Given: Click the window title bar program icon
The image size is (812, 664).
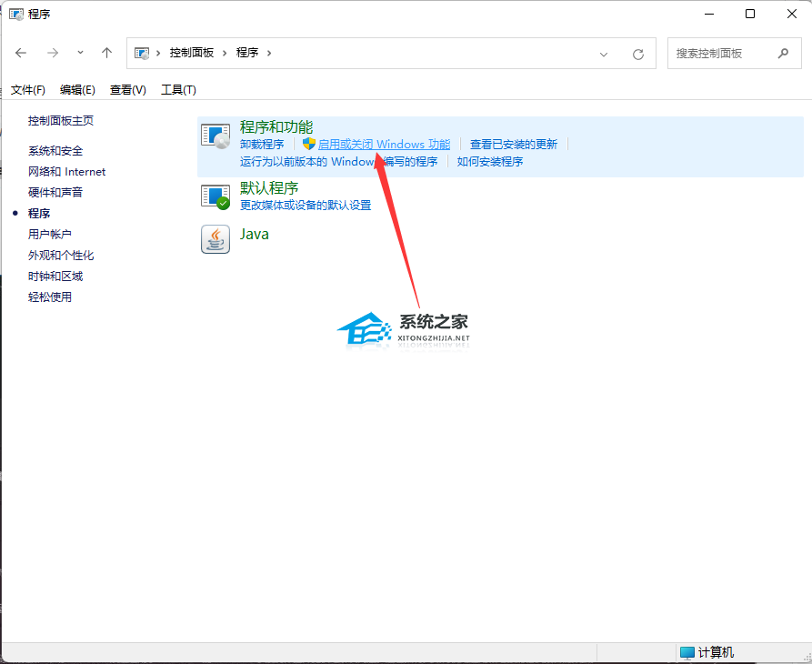Looking at the screenshot, I should coord(16,14).
